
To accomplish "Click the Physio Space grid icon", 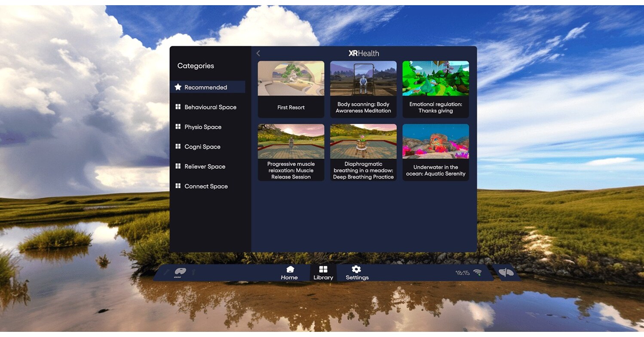I will click(x=178, y=127).
